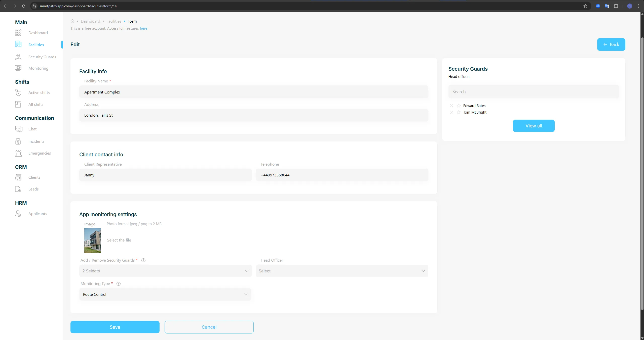The image size is (644, 340).
Task: Open Monitoring in the sidebar menu
Action: click(38, 68)
